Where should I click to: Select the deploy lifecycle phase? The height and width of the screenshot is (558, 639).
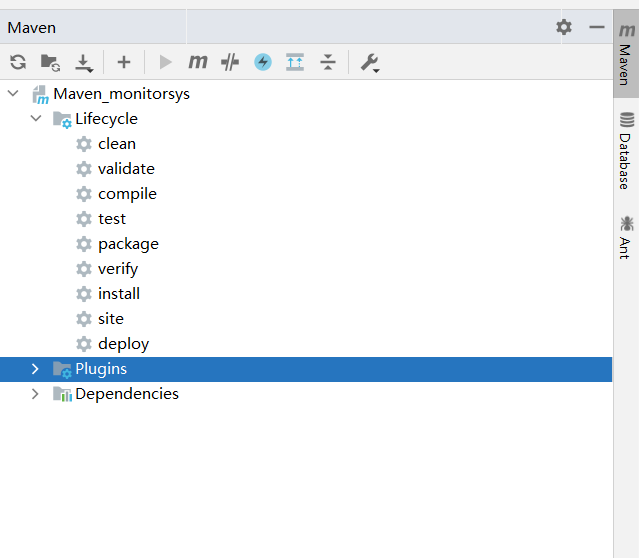[x=123, y=344]
